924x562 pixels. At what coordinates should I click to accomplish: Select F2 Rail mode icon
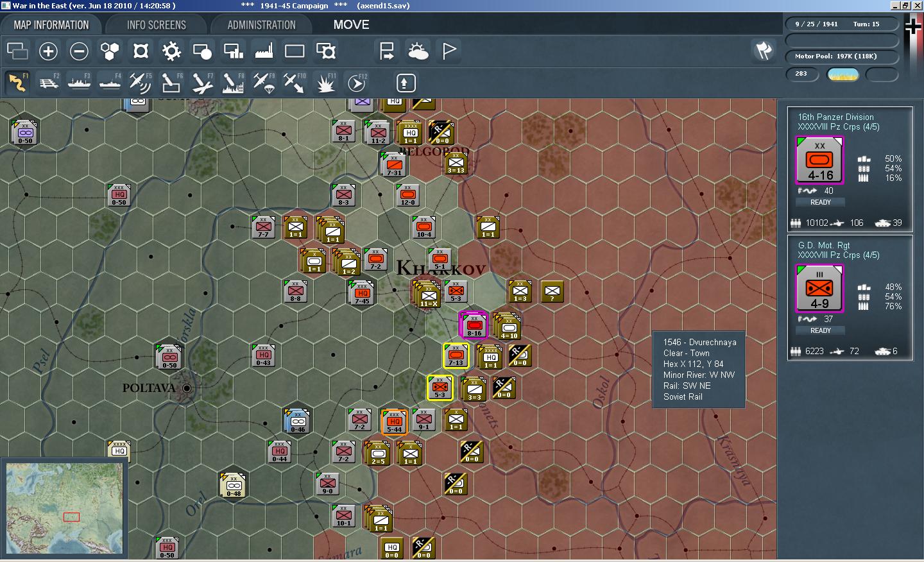pyautogui.click(x=48, y=83)
